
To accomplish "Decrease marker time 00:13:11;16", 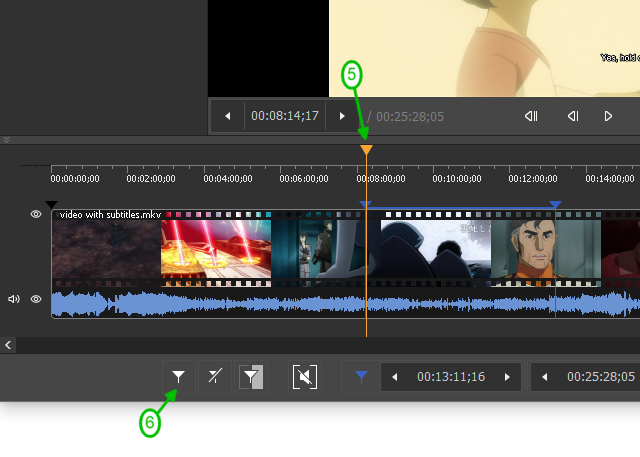I will tap(394, 377).
